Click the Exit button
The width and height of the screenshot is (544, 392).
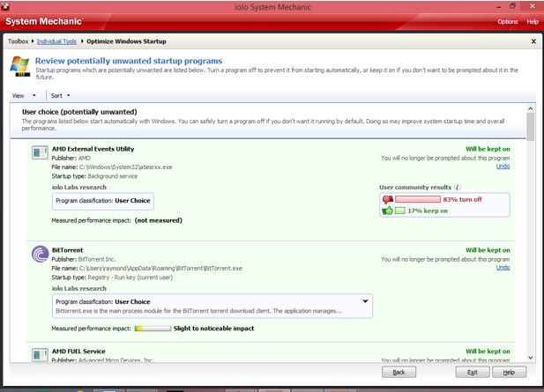click(473, 373)
